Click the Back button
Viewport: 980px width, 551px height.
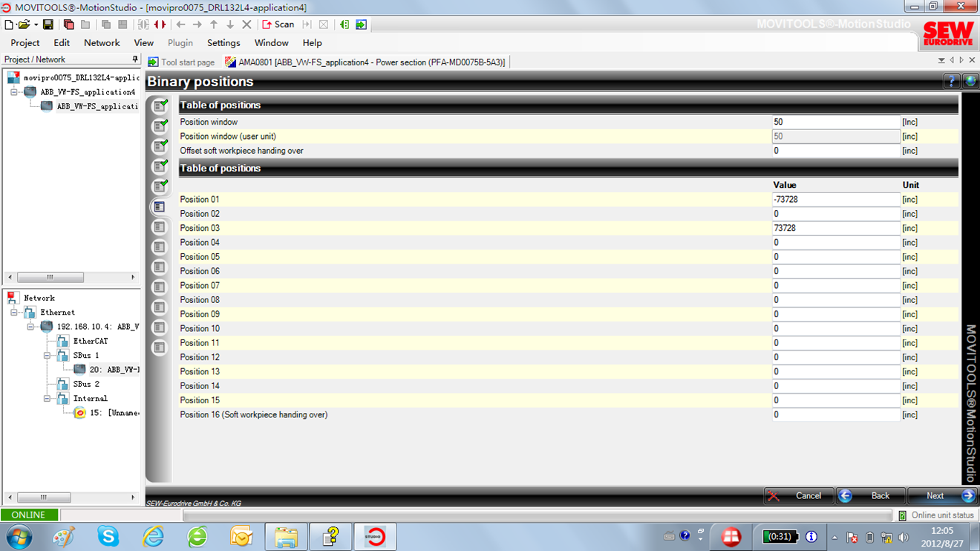(871, 495)
